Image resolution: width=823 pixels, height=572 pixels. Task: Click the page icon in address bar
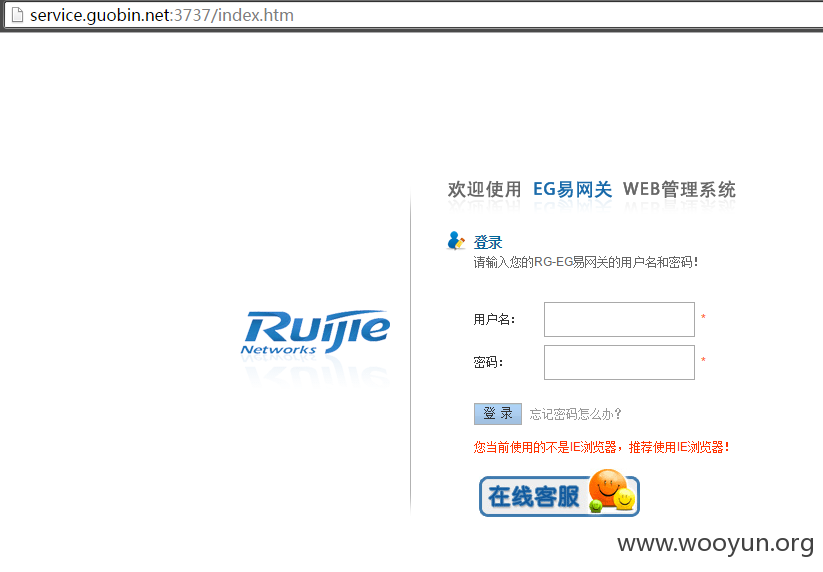point(17,15)
